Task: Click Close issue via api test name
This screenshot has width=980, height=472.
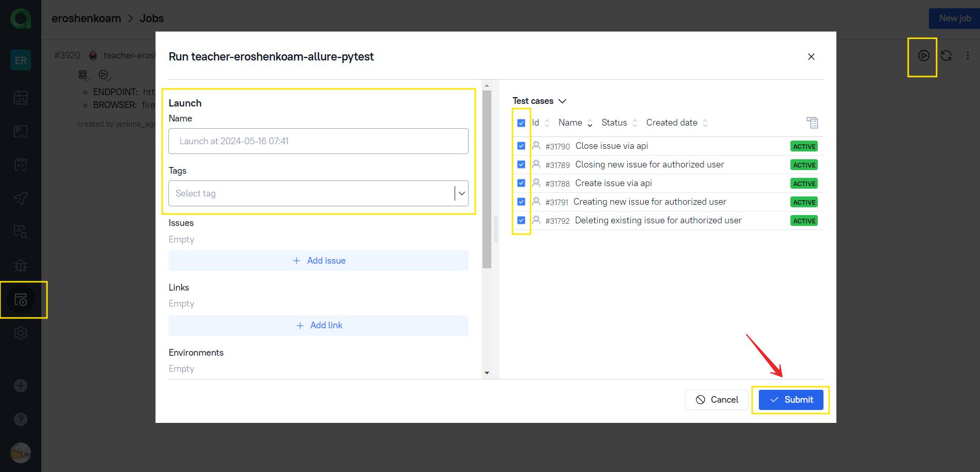Action: [612, 146]
